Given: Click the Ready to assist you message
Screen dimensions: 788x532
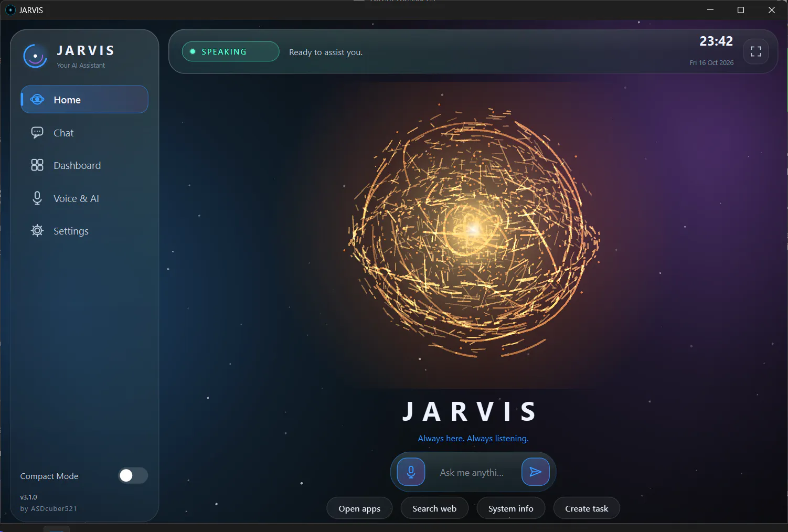Looking at the screenshot, I should point(326,52).
